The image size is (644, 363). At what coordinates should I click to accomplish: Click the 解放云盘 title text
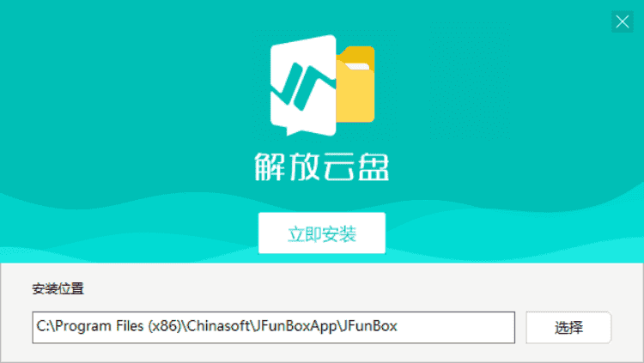point(322,166)
